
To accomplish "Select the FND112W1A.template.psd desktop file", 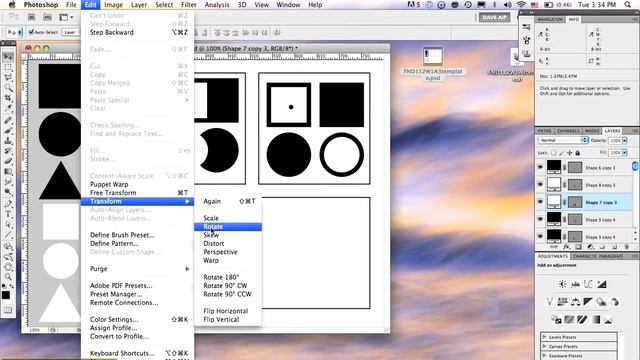I will (x=433, y=64).
